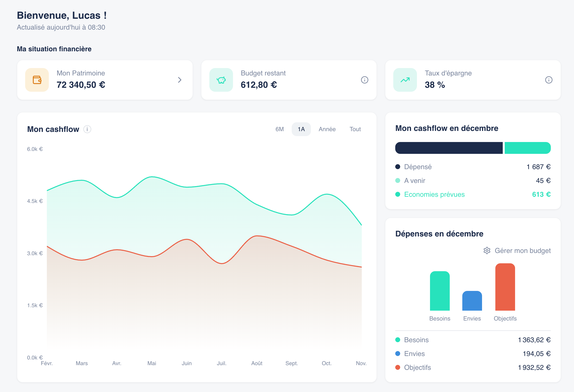Click the wallet icon on Mon Patrimoine card
The height and width of the screenshot is (392, 574).
pos(37,80)
